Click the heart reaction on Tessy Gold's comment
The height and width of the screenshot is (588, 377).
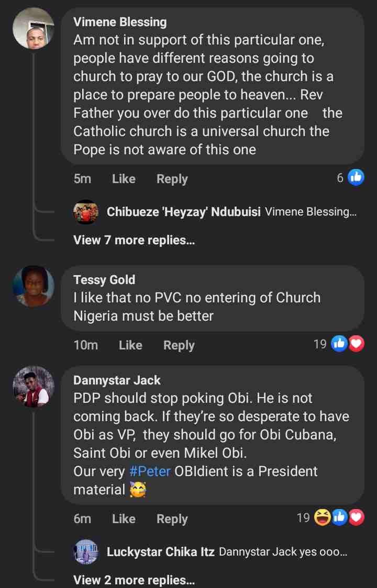357,344
